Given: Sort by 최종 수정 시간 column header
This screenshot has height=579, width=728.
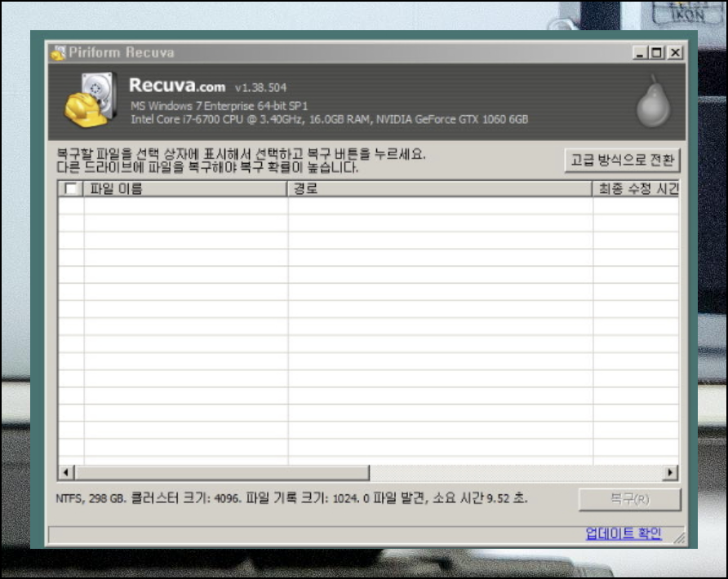Looking at the screenshot, I should point(636,189).
